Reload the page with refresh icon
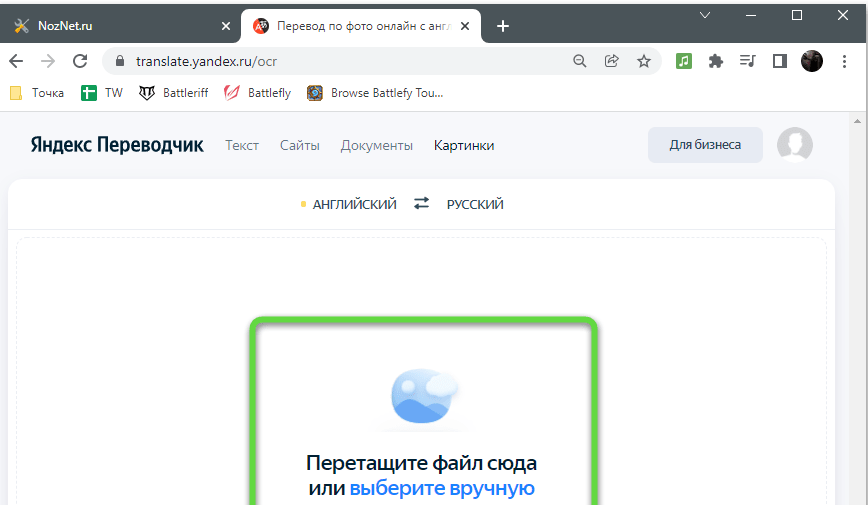 pos(80,61)
